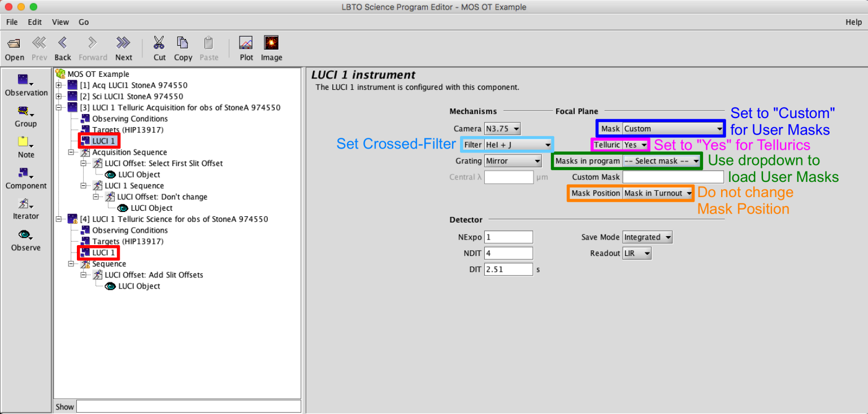Collapse the Acquisition Sequence node
Viewport: 868px width, 414px height.
point(71,152)
